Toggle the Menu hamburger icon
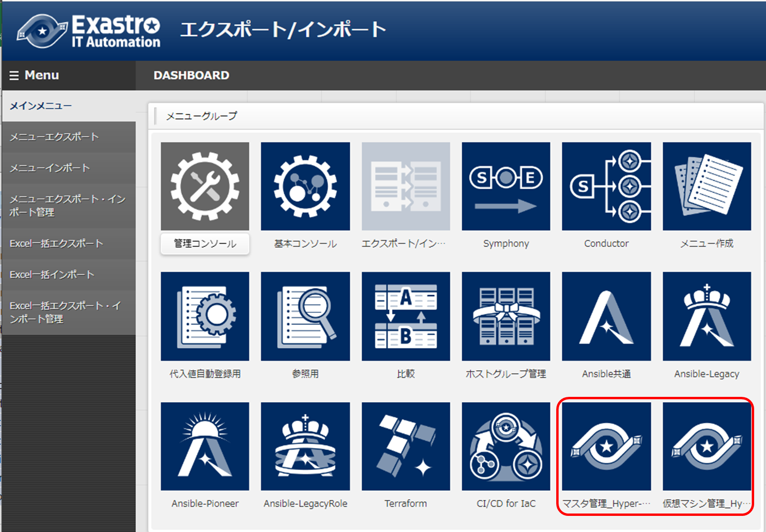 (x=14, y=75)
